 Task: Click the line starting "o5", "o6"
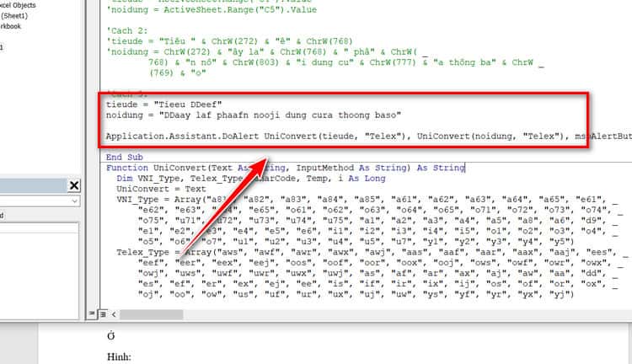coord(356,242)
